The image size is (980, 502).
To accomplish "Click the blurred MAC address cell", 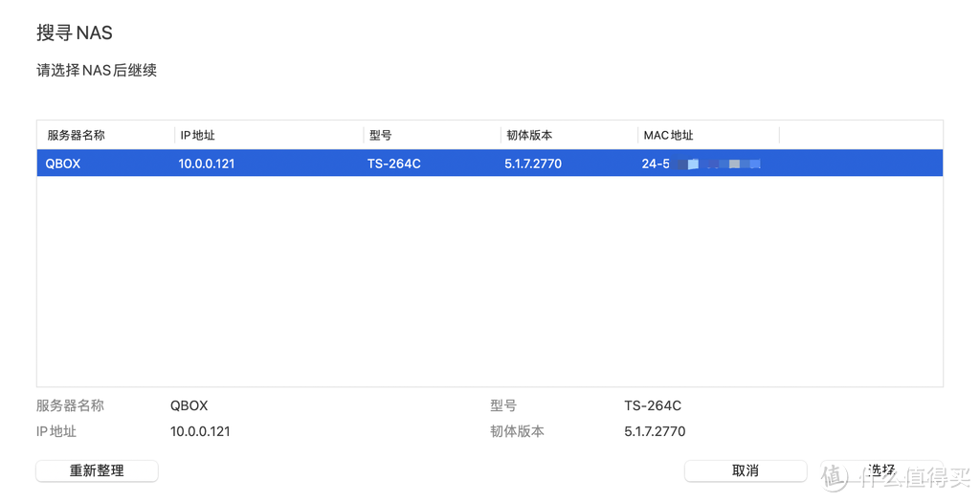I will coord(702,164).
